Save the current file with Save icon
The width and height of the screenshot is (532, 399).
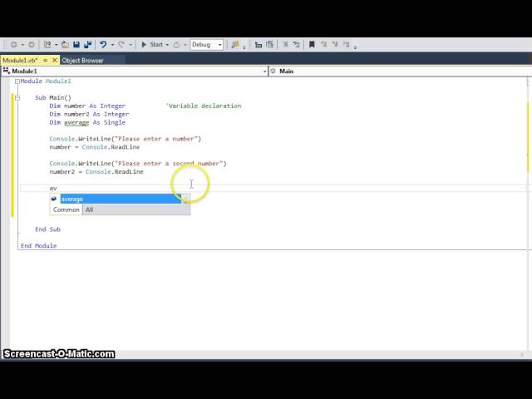pyautogui.click(x=76, y=44)
